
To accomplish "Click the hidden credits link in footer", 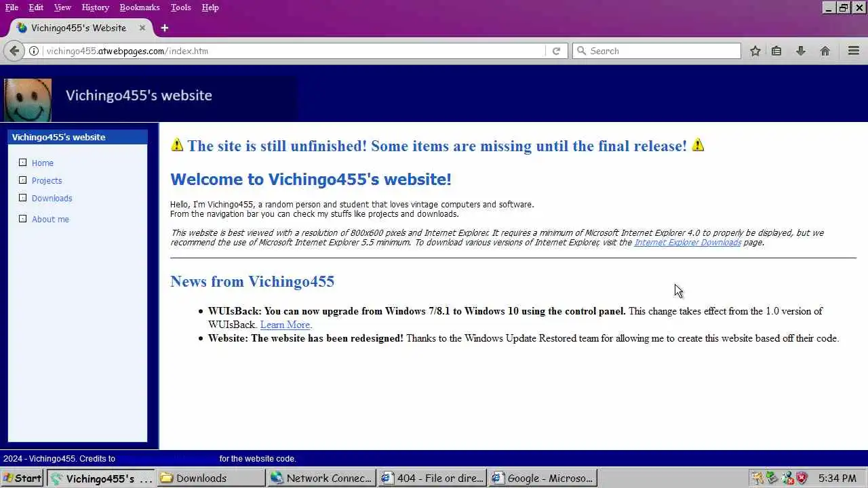I will (x=167, y=459).
